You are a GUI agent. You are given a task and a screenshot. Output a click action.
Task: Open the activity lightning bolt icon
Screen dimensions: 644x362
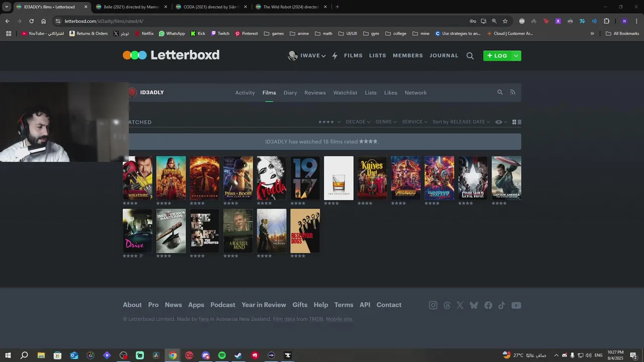(335, 56)
